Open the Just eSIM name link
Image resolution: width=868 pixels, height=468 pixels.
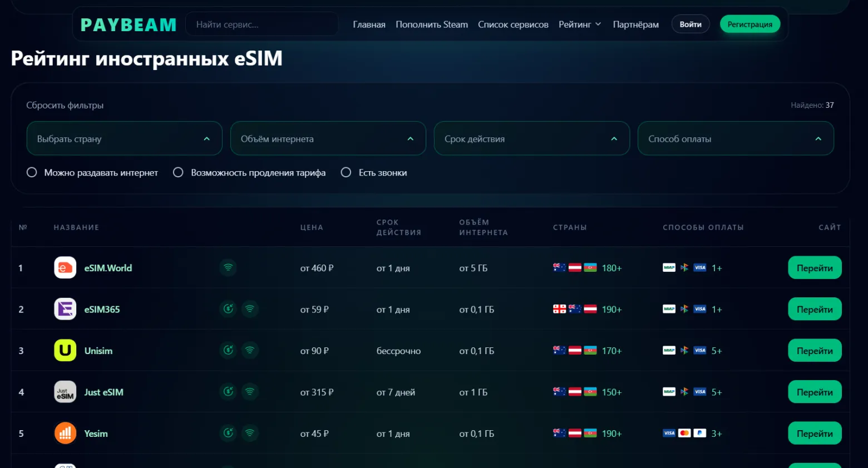(x=104, y=392)
